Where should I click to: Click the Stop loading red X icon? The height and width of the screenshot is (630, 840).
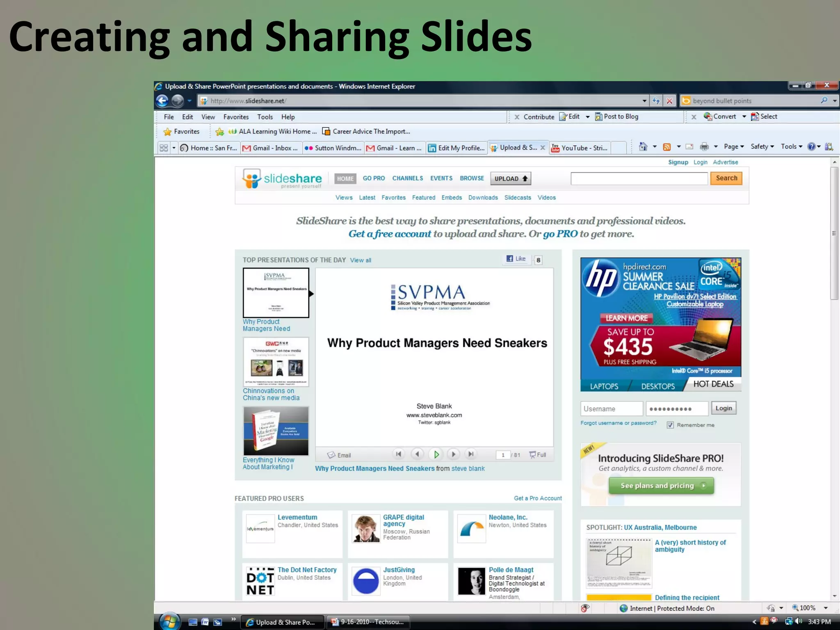[669, 100]
